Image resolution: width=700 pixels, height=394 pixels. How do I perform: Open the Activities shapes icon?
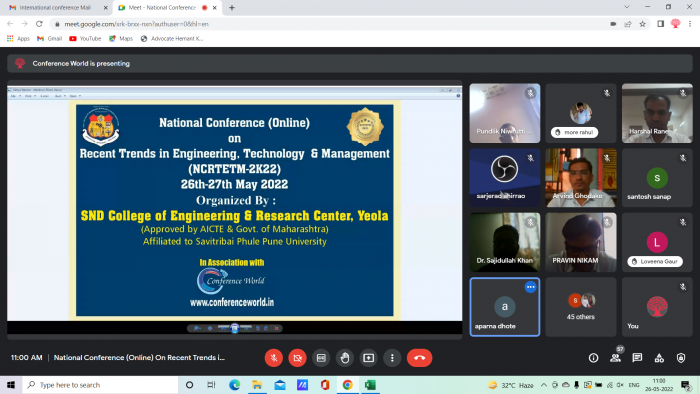[x=659, y=358]
